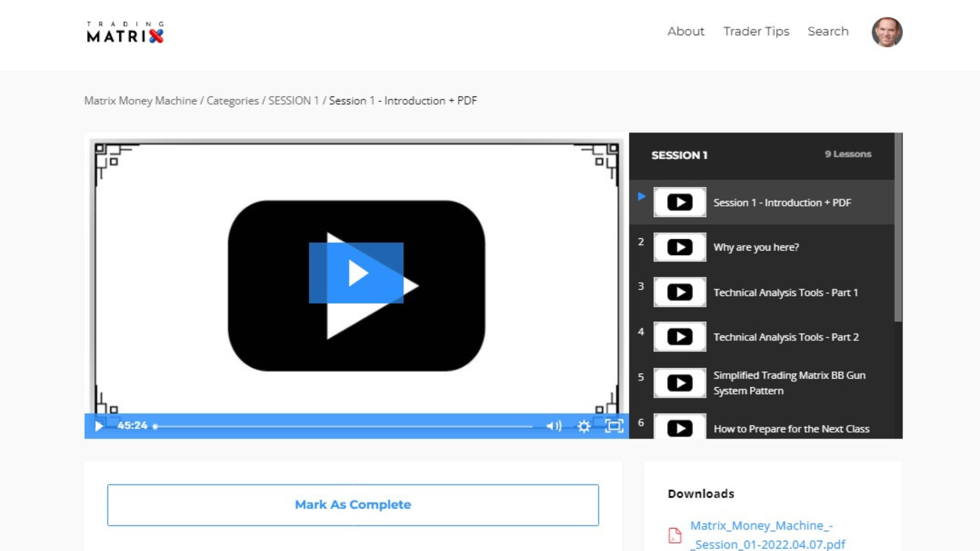This screenshot has height=551, width=980.
Task: Click the '9 Lessons' count label
Action: coord(848,154)
